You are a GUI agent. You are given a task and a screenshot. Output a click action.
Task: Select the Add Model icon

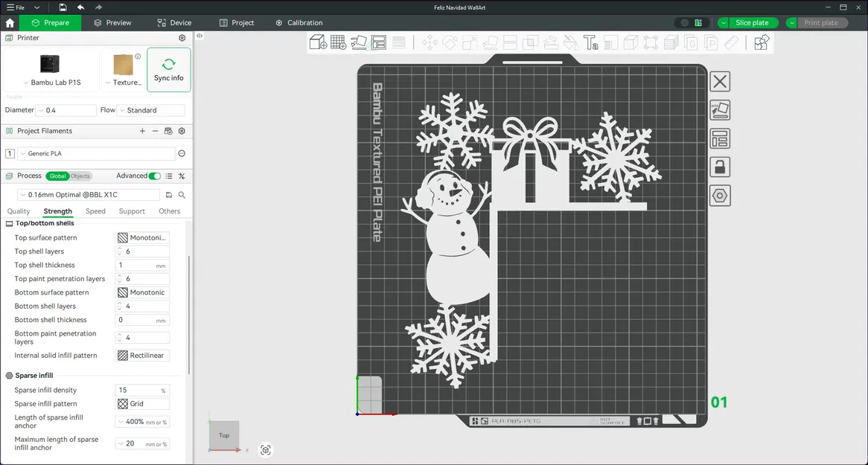tap(318, 42)
